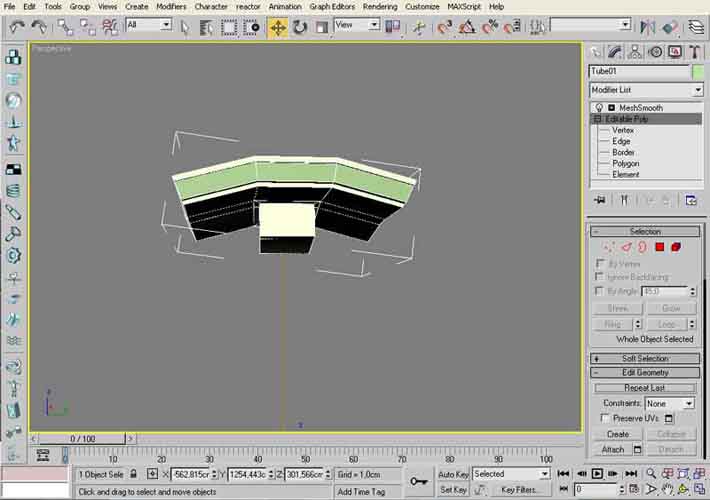710x500 pixels.
Task: Select the Polygon sub-object selection icon
Action: pyautogui.click(x=660, y=247)
